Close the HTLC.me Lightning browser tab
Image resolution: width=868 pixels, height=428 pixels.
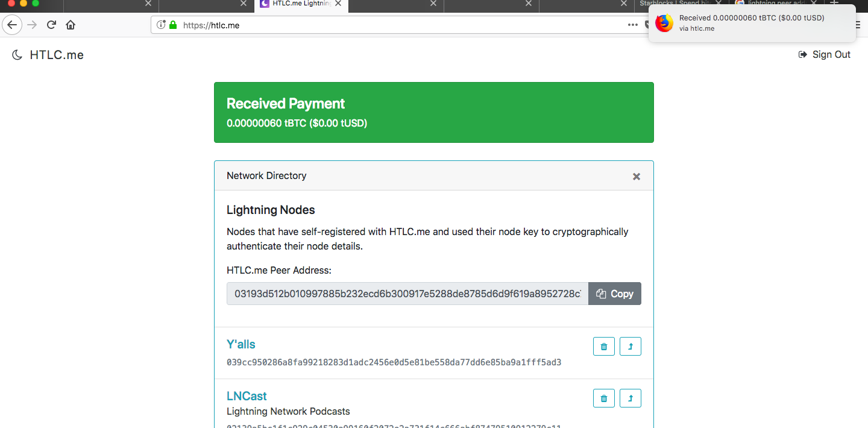tap(338, 4)
